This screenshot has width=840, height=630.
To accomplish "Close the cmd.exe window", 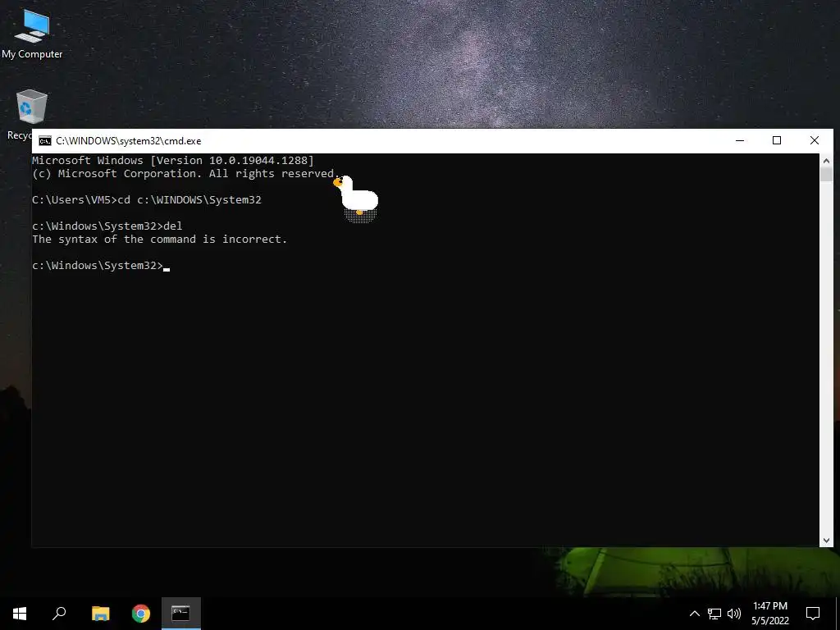I will click(x=815, y=140).
